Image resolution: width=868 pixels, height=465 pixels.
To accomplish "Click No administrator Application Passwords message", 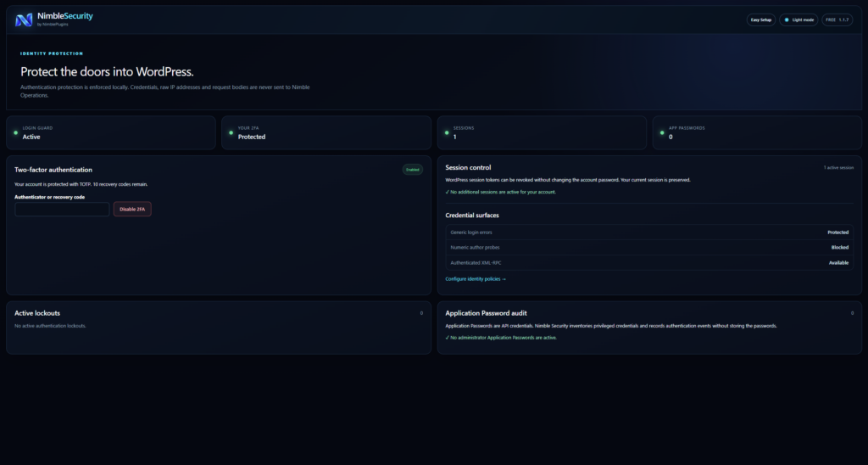I will 501,338.
